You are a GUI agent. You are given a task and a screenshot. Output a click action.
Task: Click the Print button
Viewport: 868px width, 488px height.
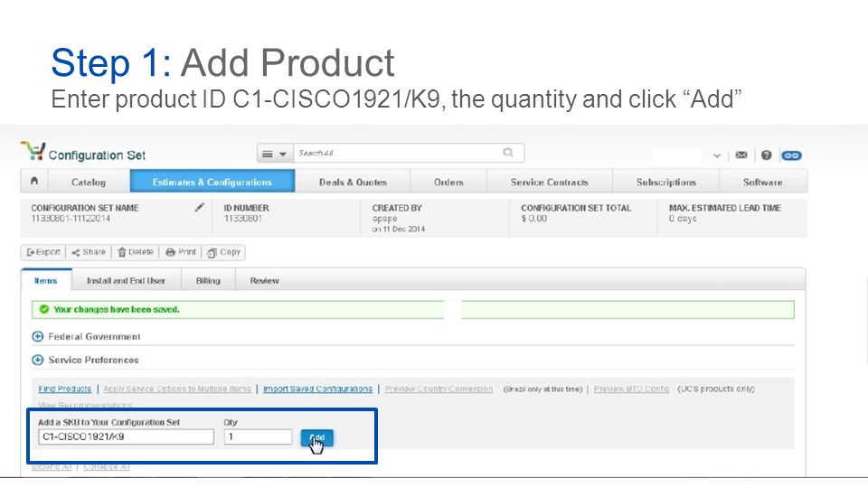point(181,252)
